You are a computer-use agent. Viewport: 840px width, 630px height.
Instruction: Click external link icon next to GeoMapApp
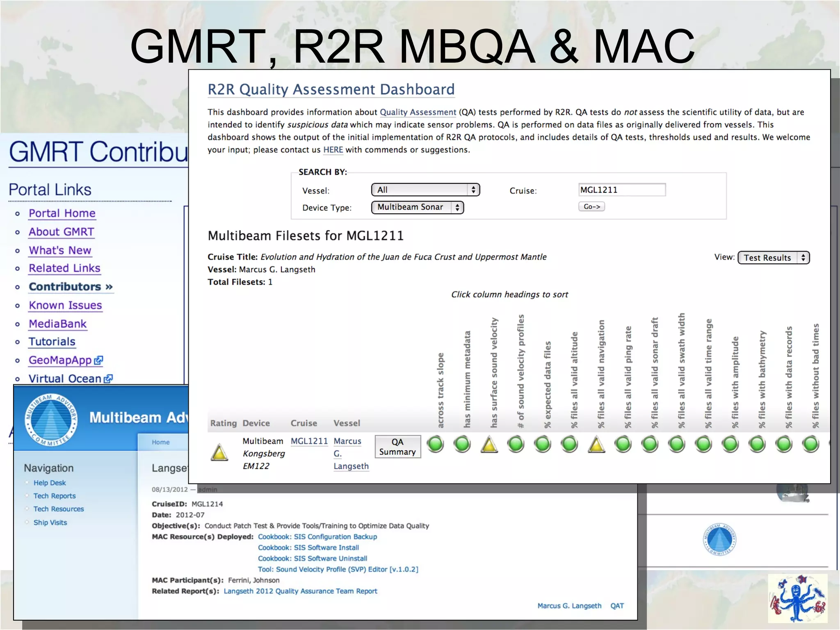pos(98,360)
